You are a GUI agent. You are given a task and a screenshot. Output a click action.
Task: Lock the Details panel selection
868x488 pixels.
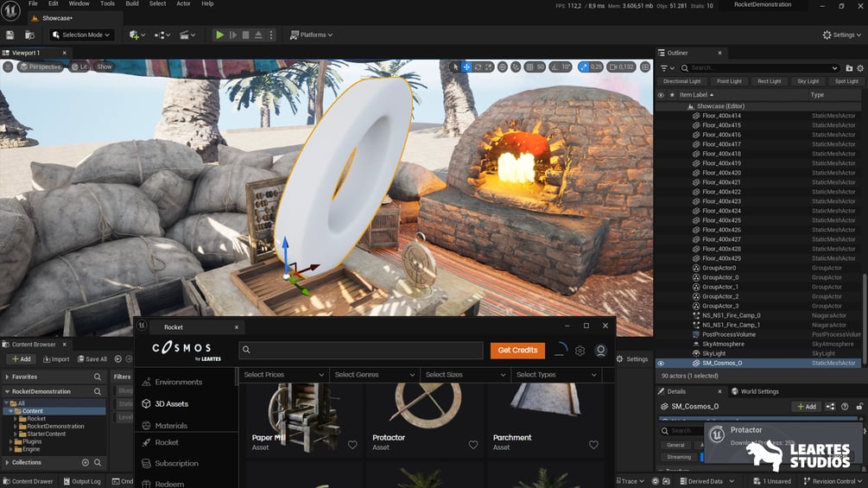[859, 407]
